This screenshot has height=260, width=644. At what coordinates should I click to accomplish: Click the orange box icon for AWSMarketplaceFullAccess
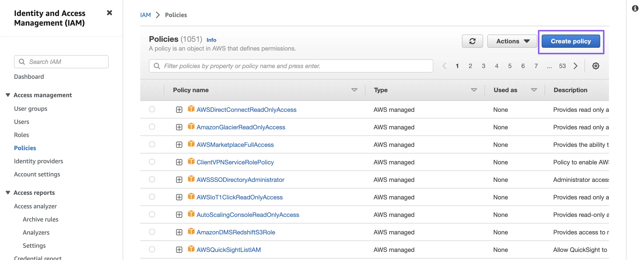click(x=191, y=144)
